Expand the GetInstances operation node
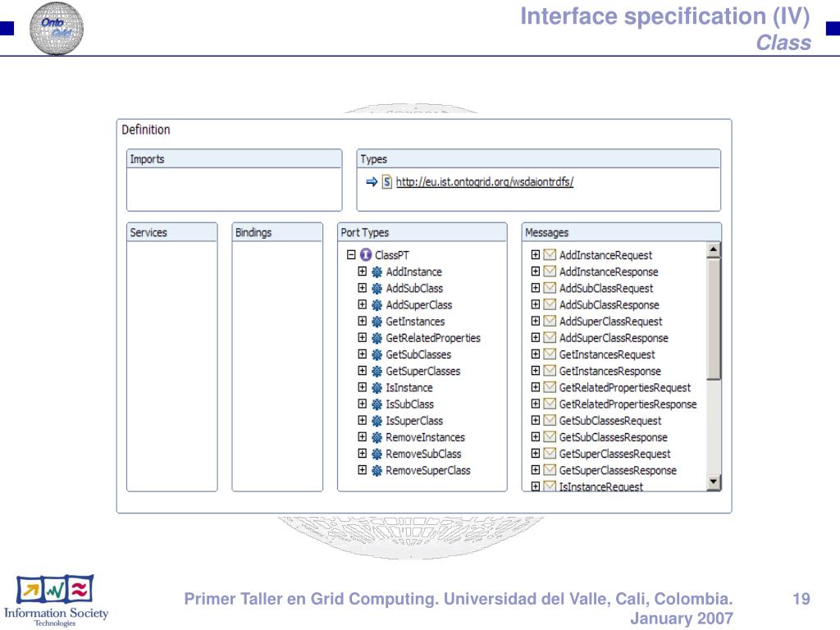Screen dimensions: 840x630 pyautogui.click(x=362, y=322)
